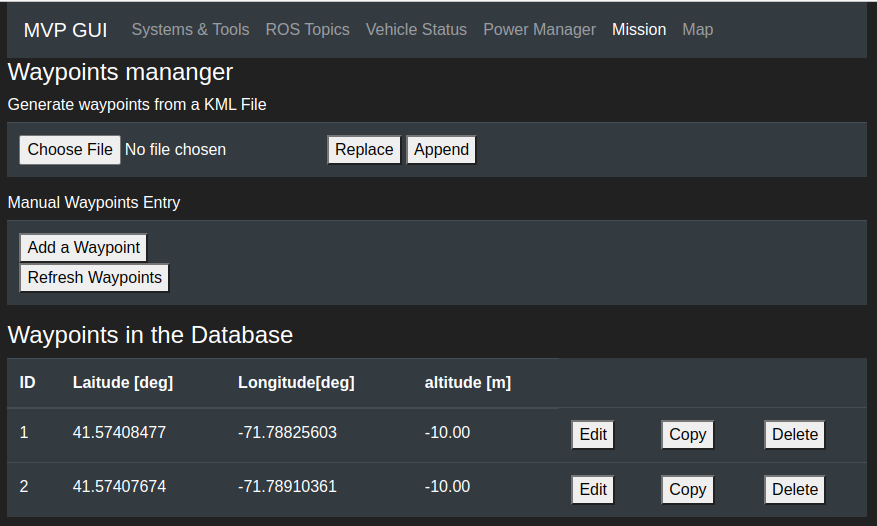877x526 pixels.
Task: Open the Power Manager tab
Action: (539, 30)
